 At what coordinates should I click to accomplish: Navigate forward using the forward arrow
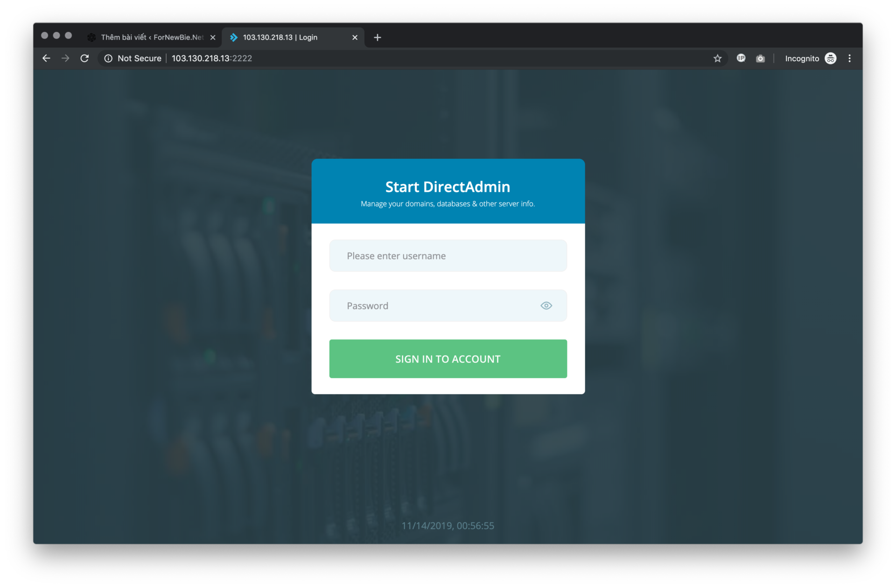click(65, 58)
